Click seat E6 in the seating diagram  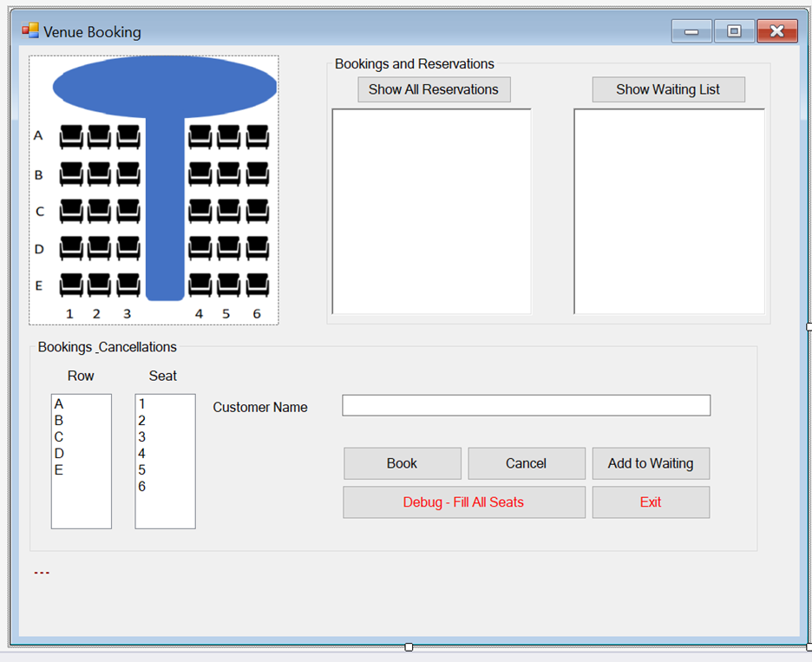(258, 286)
